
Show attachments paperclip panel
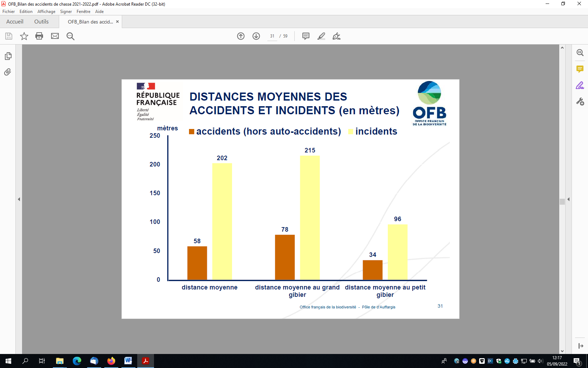coord(8,72)
